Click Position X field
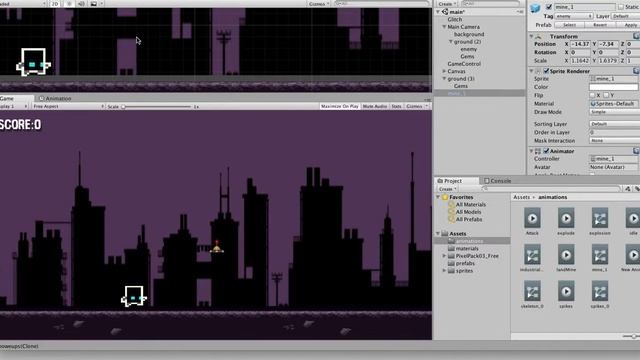 [580, 44]
